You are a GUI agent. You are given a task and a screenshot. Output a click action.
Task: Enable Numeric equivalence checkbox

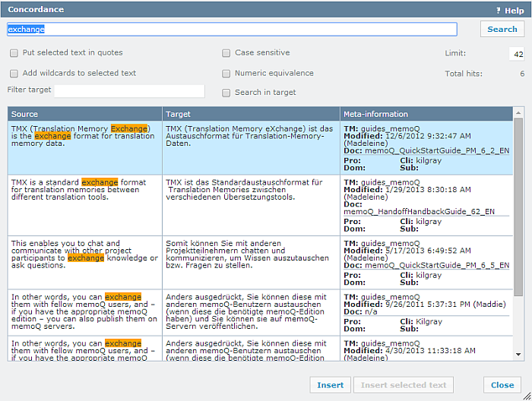coord(226,74)
